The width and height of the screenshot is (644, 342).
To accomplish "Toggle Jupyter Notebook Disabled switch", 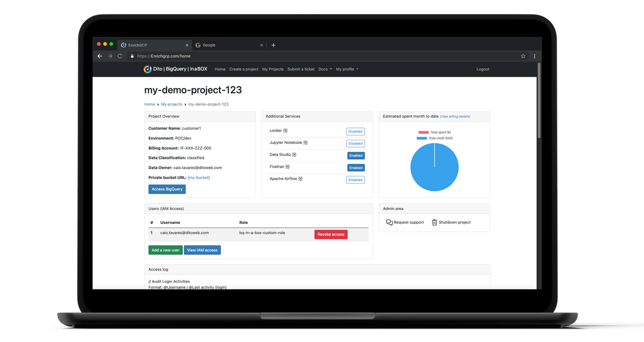I will click(x=355, y=144).
